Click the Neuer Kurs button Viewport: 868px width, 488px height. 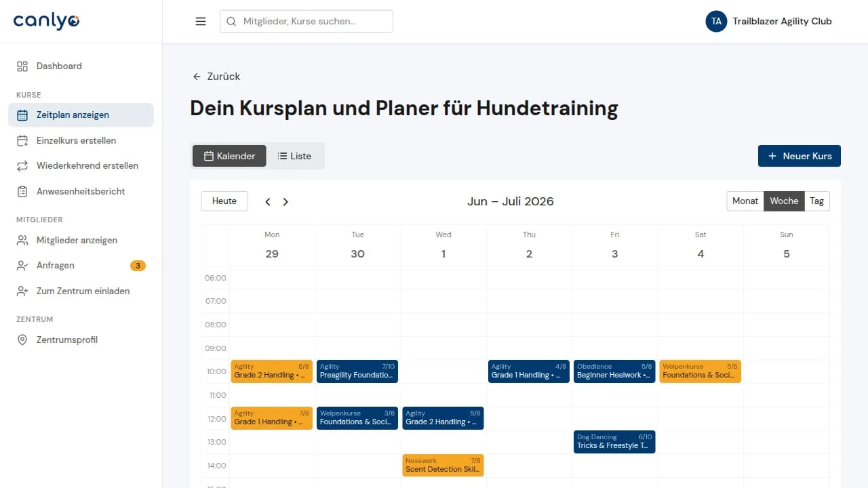pyautogui.click(x=800, y=156)
